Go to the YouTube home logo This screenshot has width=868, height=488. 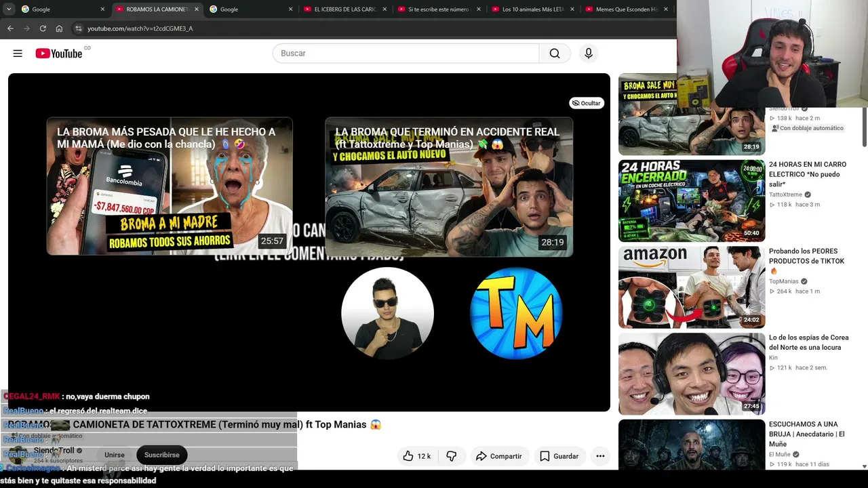click(x=59, y=54)
